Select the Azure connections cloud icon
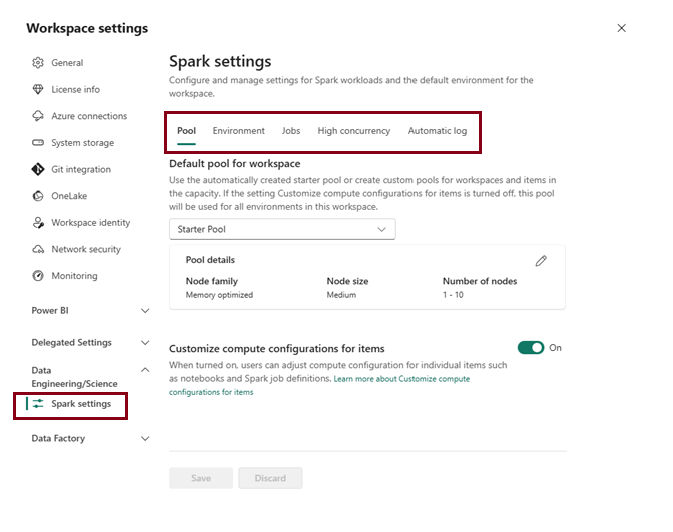 coord(38,116)
